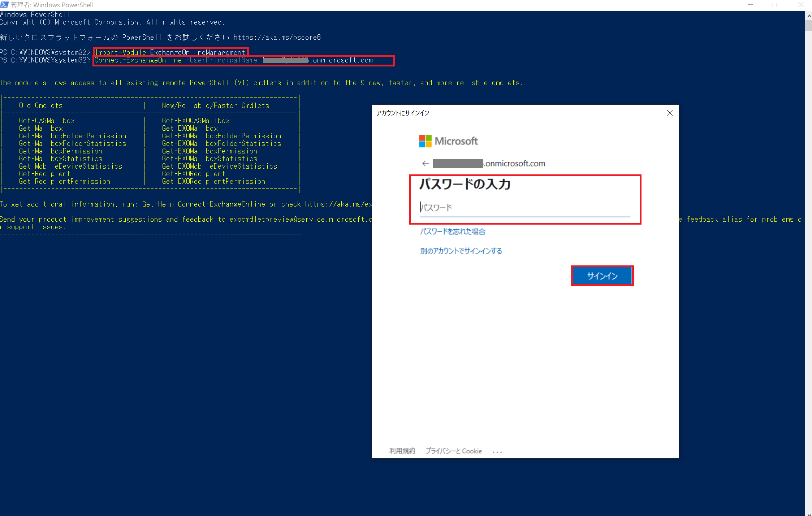Viewport: 812px width, 516px height.
Task: Click the Get-MailboxPermission line
Action: 61,151
